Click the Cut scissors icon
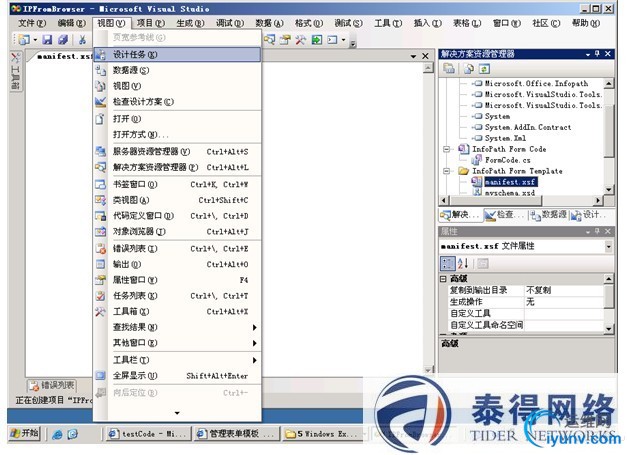 [82, 39]
